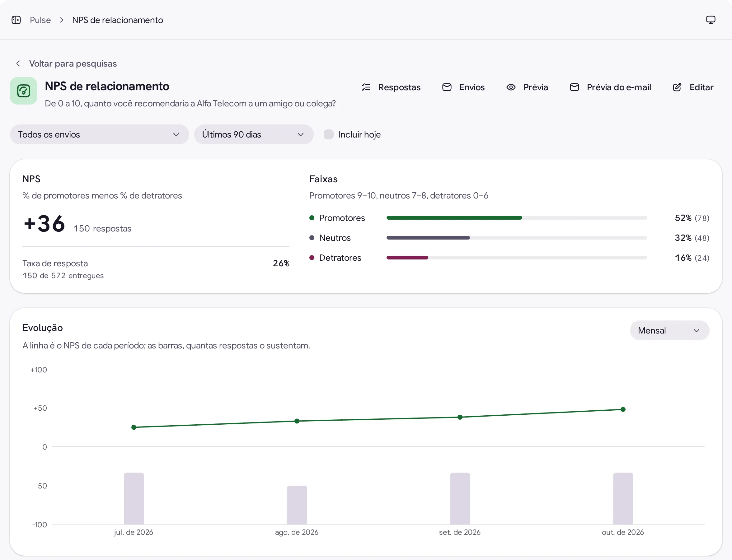732x560 pixels.
Task: Click the 150 respostas count
Action: [102, 228]
